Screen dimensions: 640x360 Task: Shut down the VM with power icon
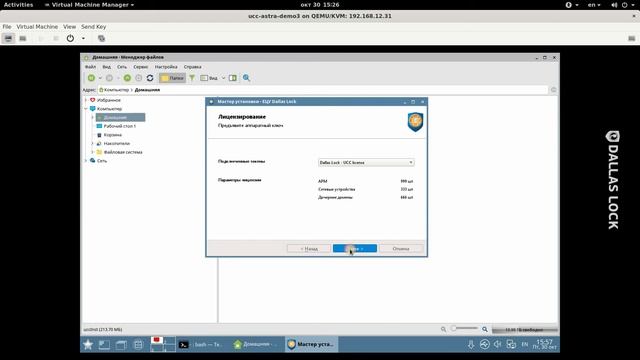[70, 38]
